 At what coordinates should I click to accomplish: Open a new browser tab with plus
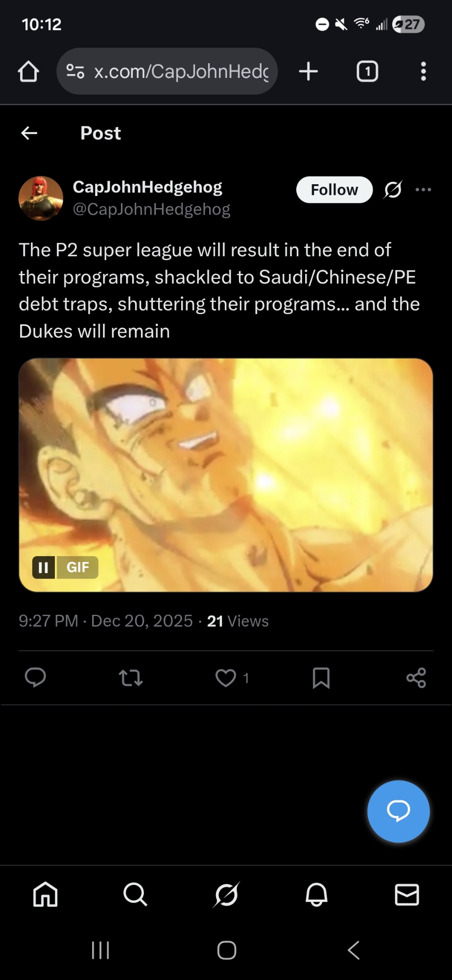309,72
